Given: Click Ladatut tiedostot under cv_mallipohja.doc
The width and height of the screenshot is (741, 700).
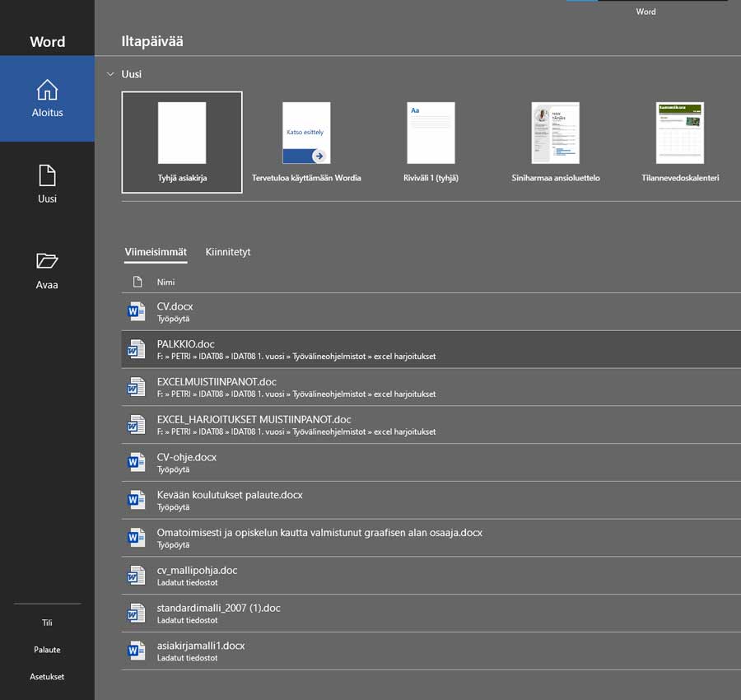Looking at the screenshot, I should [x=188, y=583].
